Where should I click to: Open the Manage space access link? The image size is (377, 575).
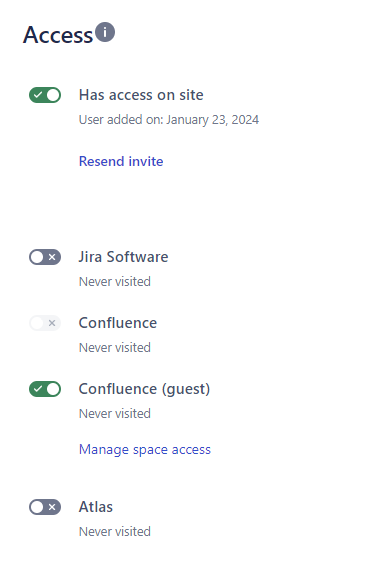click(145, 450)
